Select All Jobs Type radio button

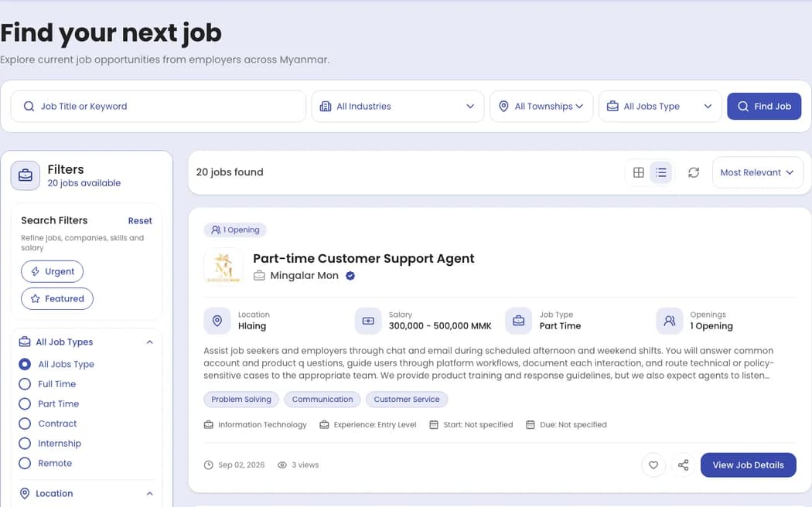click(x=25, y=364)
